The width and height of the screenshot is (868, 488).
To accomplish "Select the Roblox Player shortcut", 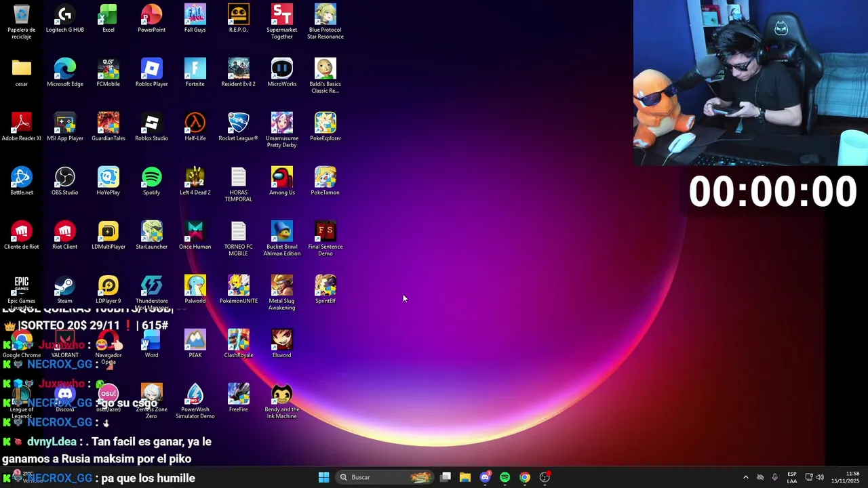I will coord(152,73).
